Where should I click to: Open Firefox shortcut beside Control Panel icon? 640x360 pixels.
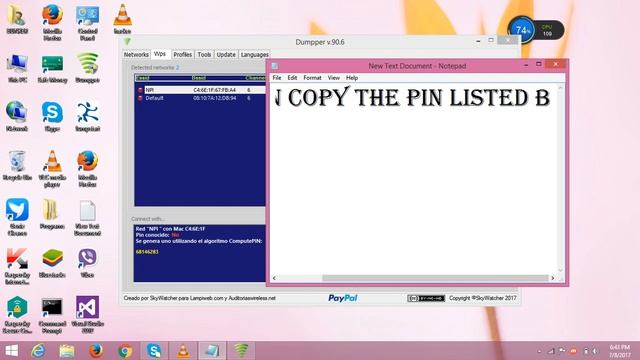coord(52,22)
